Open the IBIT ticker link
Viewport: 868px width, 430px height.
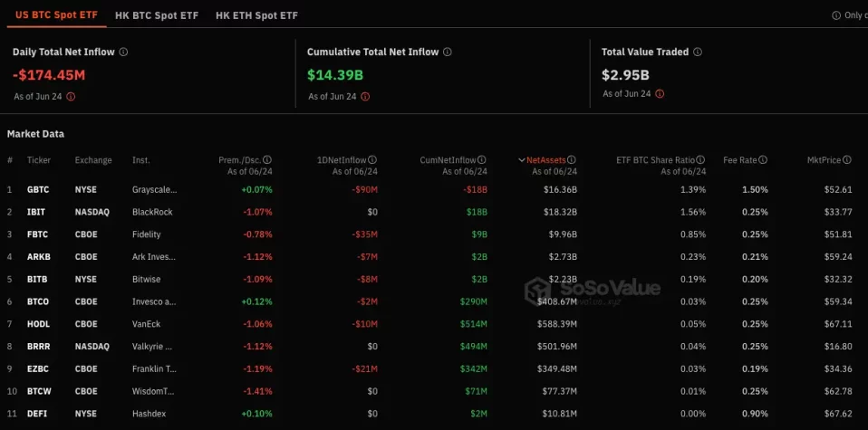36,212
